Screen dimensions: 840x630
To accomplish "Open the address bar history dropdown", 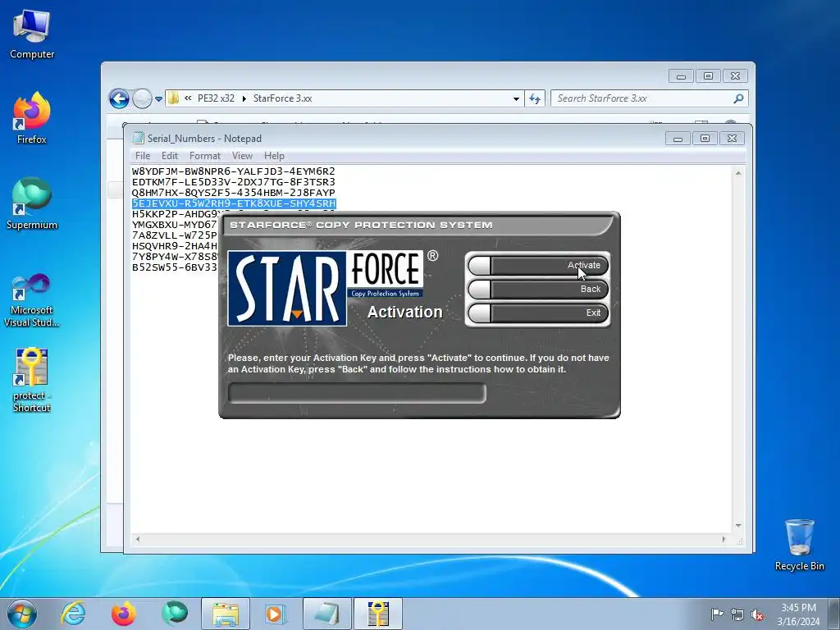I will click(x=516, y=98).
